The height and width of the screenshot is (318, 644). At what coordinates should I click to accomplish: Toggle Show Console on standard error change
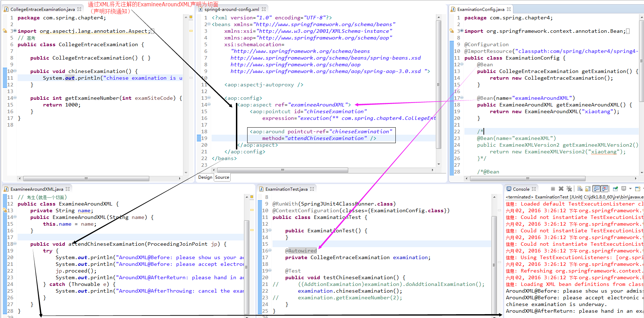pos(605,189)
